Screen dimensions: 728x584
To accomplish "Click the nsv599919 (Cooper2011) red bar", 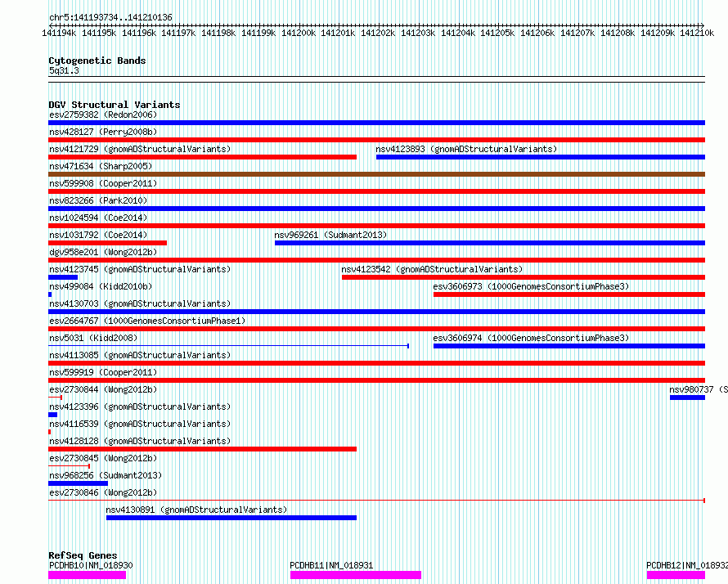I will coord(376,380).
